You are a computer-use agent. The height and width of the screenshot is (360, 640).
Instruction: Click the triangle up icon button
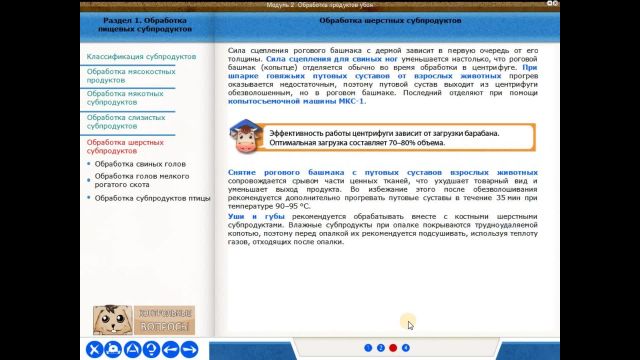pos(132,349)
